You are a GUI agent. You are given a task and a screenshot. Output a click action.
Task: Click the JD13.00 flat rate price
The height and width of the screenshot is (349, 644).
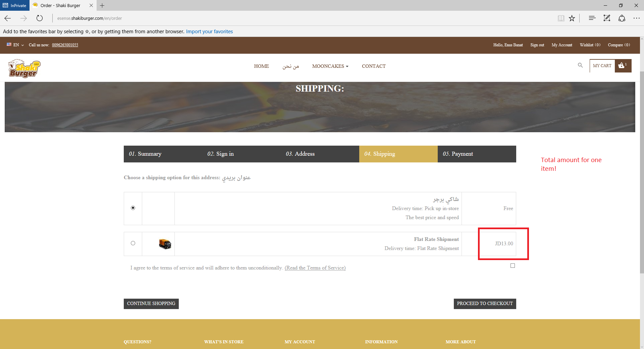[504, 244]
